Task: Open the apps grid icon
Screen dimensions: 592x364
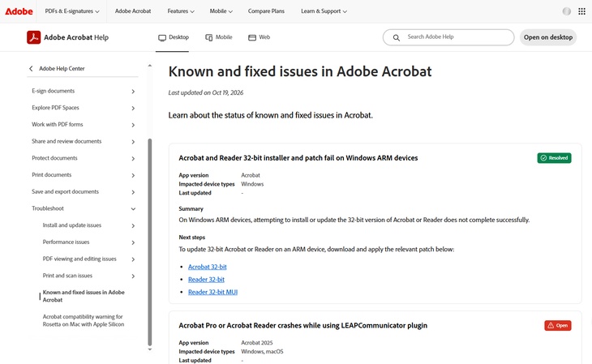Action: 581,11
